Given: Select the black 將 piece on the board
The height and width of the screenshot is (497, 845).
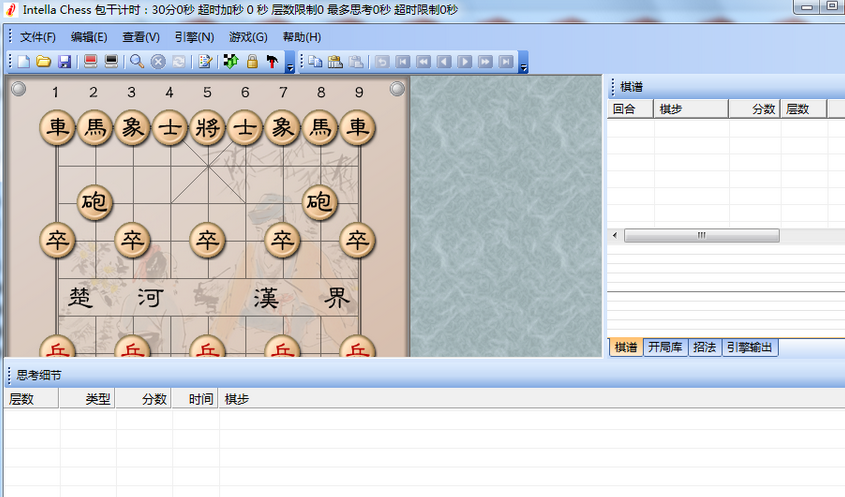Looking at the screenshot, I should point(207,128).
